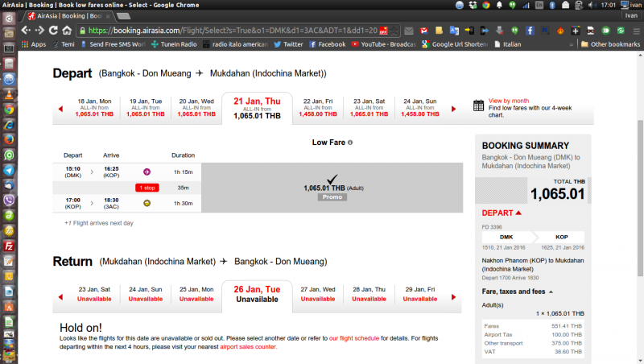Open the Facebook bookmark in bookmarks bar

pos(328,44)
